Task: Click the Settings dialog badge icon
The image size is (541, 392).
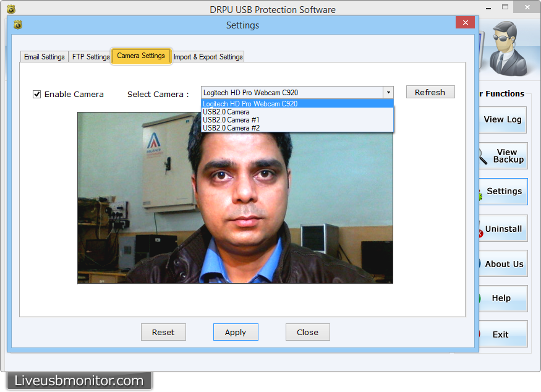Action: 17,25
